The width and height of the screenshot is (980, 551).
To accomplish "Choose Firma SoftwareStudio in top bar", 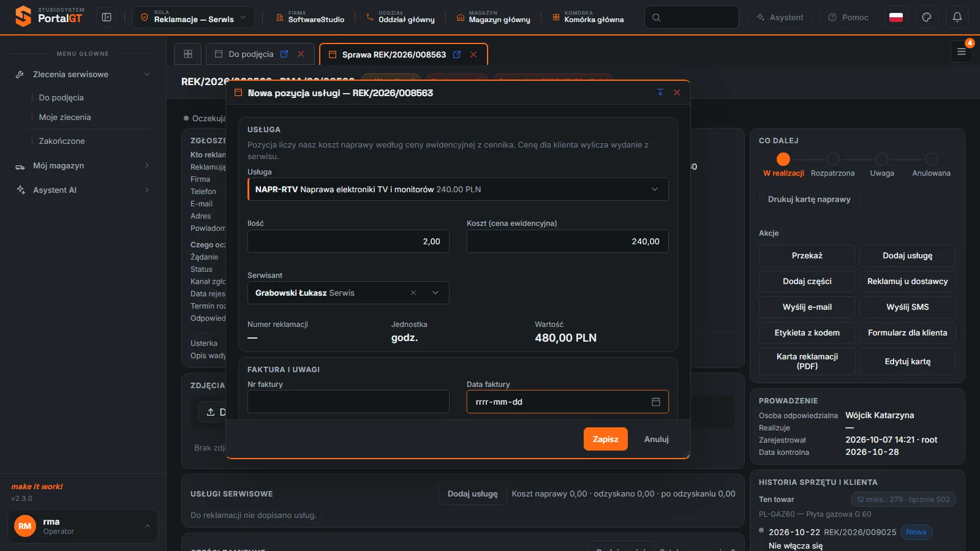I will (x=311, y=17).
